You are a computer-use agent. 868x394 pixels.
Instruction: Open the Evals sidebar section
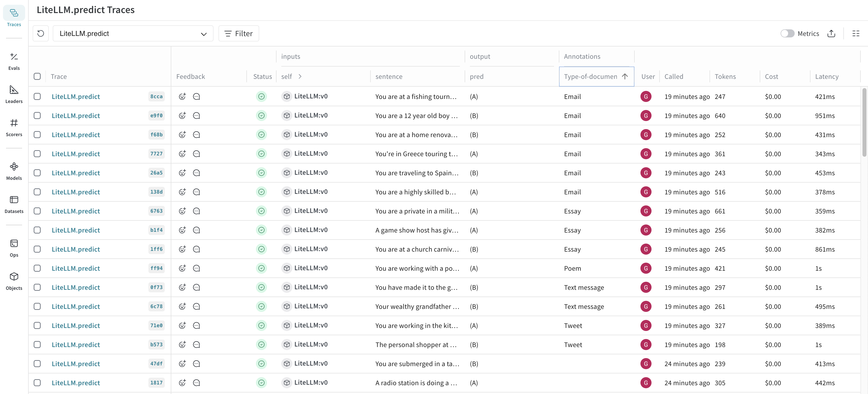click(x=14, y=61)
